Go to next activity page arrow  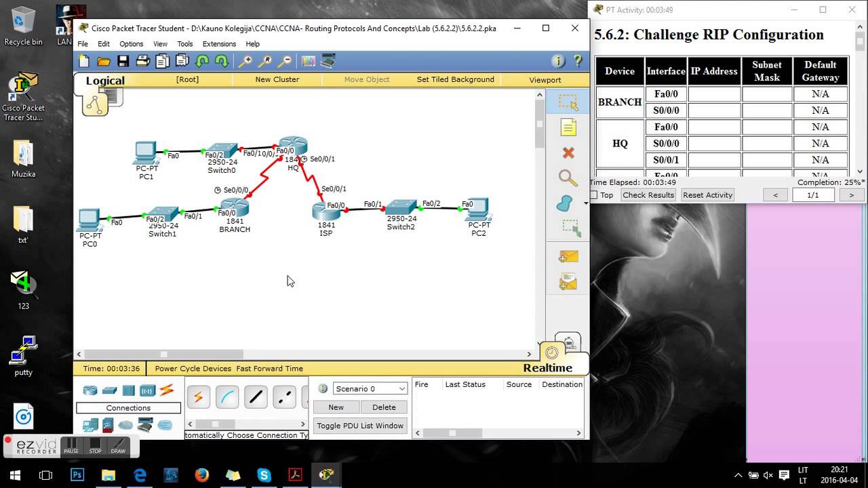coord(851,195)
